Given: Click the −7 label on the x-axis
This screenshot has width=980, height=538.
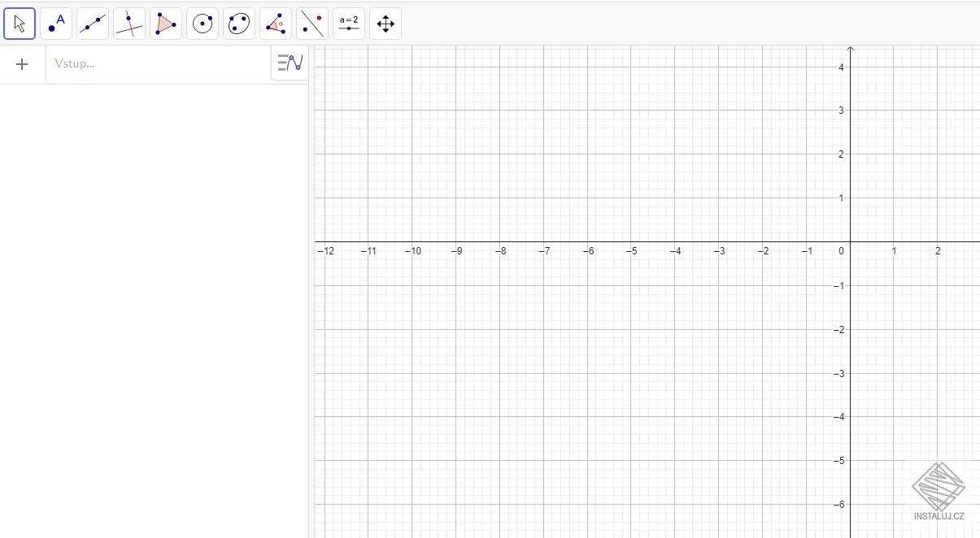Looking at the screenshot, I should [544, 251].
